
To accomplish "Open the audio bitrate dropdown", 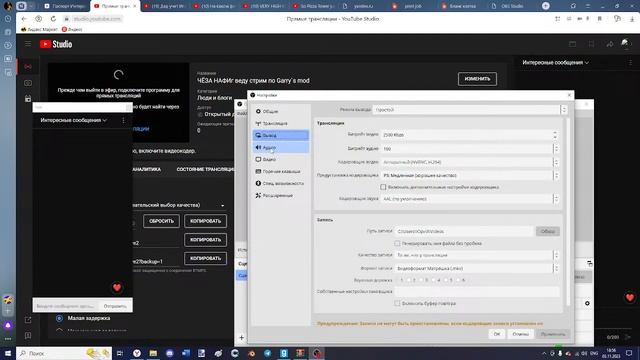I will coord(469,149).
